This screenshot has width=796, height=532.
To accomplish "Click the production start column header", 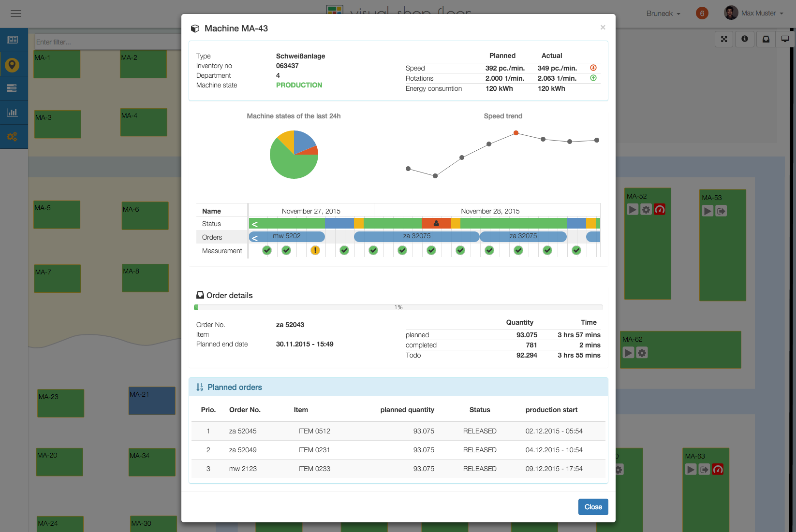I will click(551, 410).
